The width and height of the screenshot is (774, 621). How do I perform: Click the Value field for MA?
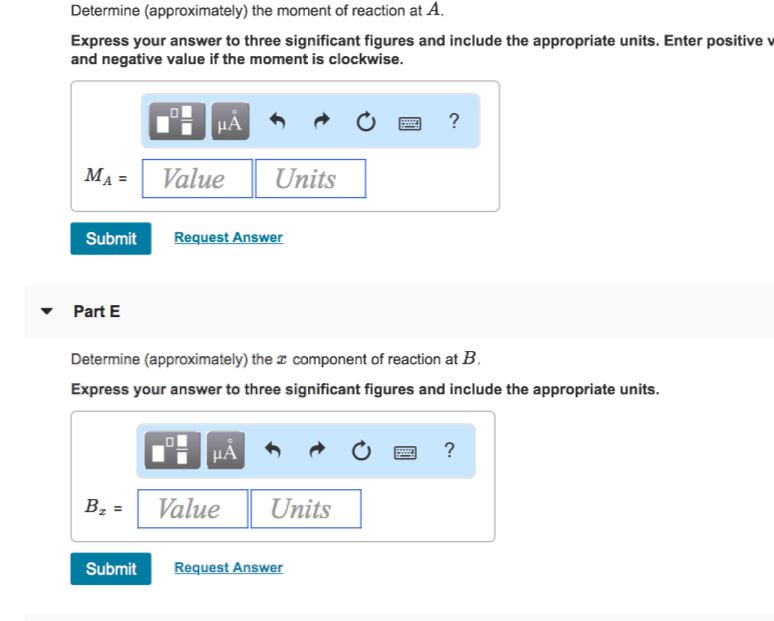coord(197,179)
